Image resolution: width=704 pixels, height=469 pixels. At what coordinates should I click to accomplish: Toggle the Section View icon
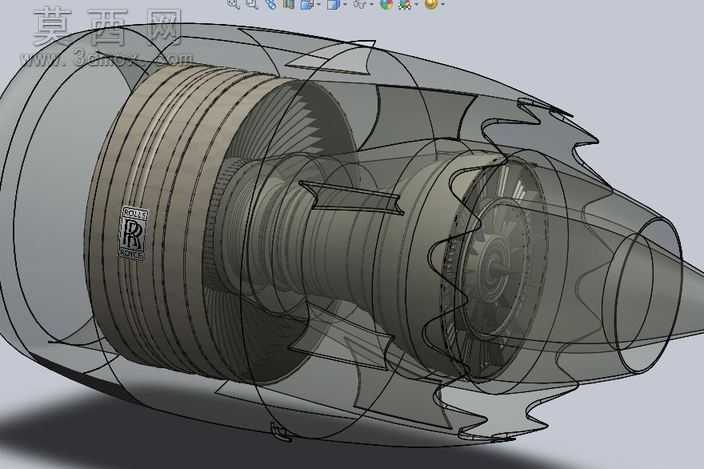click(288, 4)
